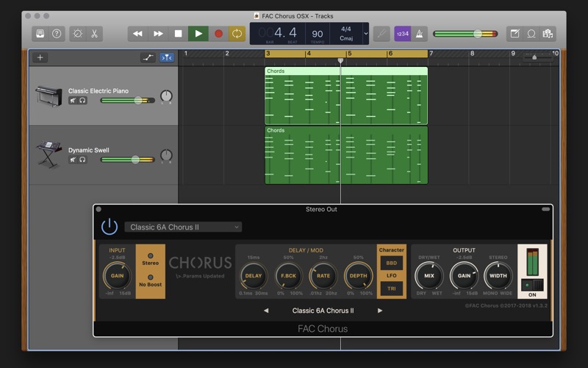Click Dynamic Swell pan knob
This screenshot has width=588, height=368.
166,155
